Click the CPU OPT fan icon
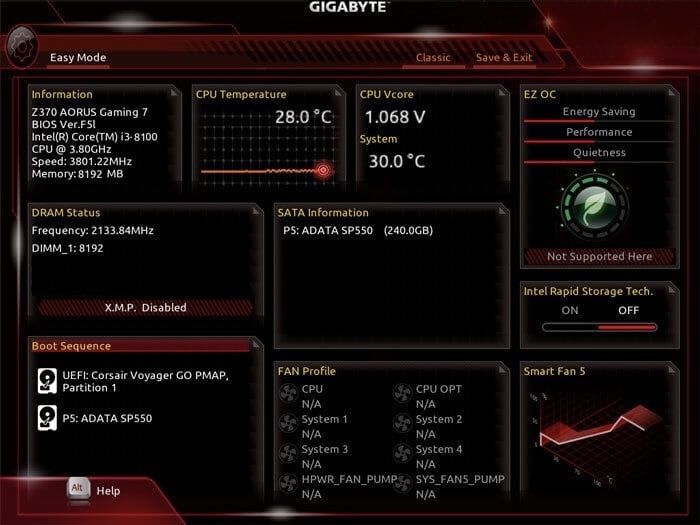 pyautogui.click(x=402, y=393)
